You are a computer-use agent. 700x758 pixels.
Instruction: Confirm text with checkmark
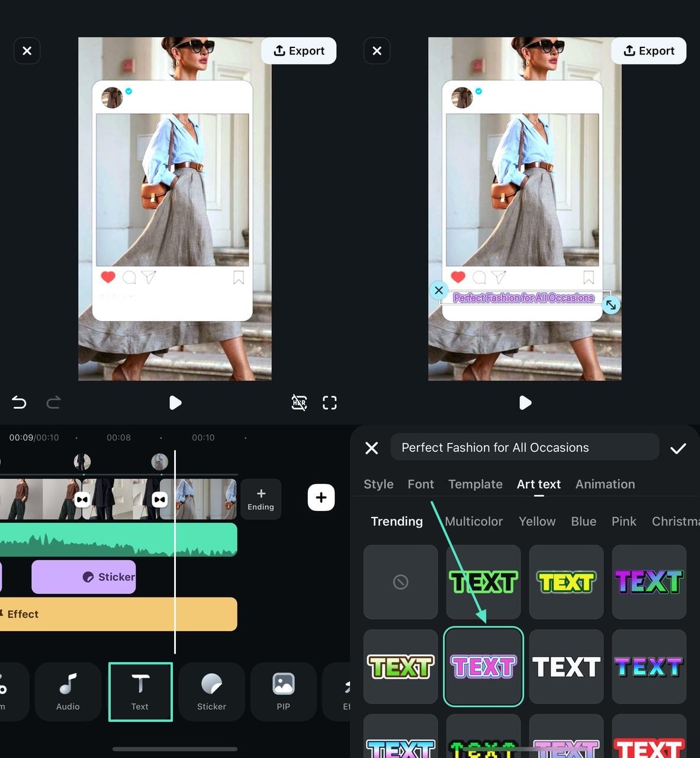tap(678, 448)
